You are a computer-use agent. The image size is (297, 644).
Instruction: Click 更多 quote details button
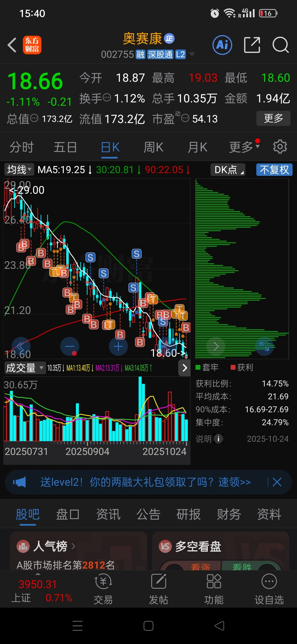[273, 118]
